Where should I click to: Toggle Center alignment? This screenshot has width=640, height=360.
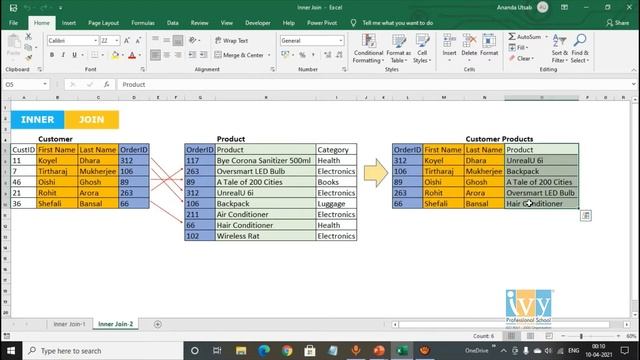[167, 55]
